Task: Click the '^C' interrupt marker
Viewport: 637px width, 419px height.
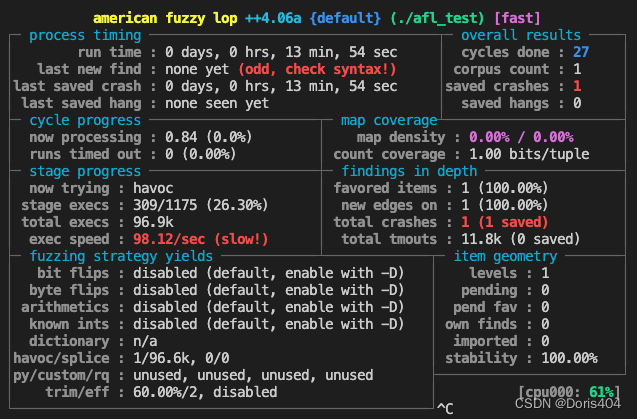Action: [x=445, y=409]
